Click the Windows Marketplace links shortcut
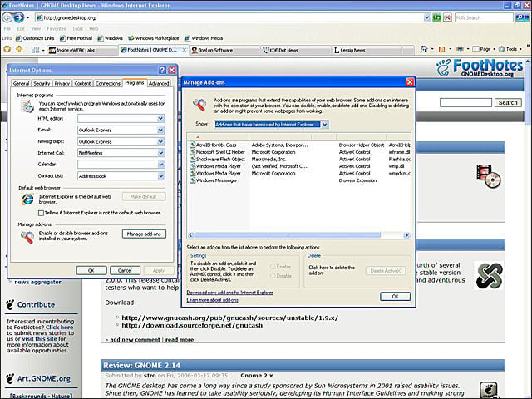The image size is (532, 399). (153, 38)
